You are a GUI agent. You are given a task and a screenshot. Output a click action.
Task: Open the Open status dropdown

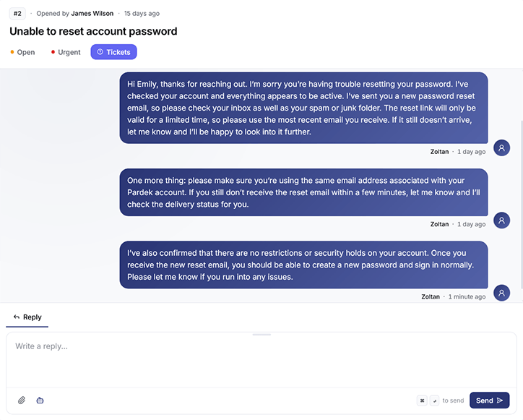[22, 52]
